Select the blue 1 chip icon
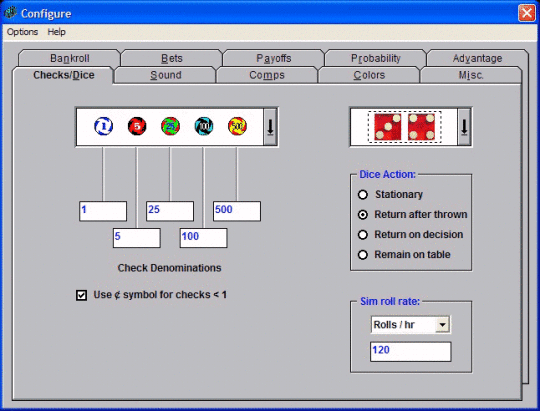The image size is (540, 411). click(x=103, y=126)
